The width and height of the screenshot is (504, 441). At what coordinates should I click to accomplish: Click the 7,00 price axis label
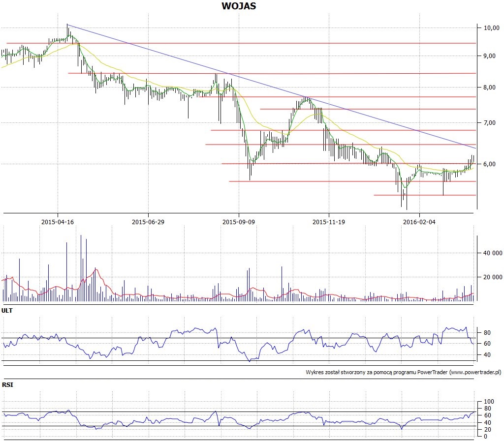pyautogui.click(x=490, y=122)
